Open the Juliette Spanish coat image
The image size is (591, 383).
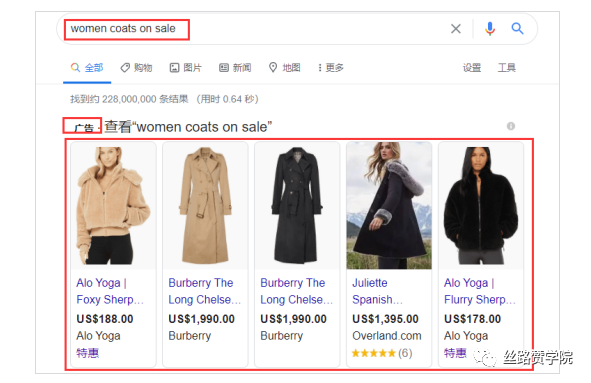(x=389, y=205)
